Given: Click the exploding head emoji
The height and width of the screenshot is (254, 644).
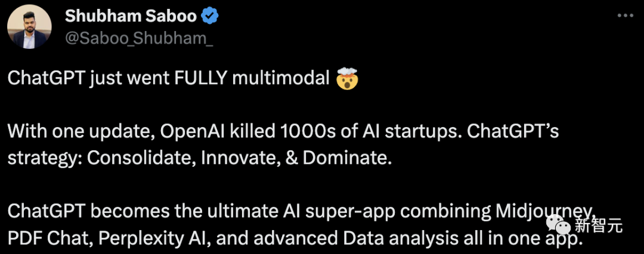Looking at the screenshot, I should (347, 80).
